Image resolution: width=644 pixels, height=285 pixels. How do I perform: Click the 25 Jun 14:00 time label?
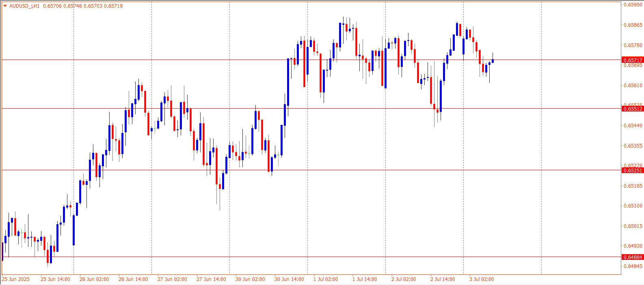55,279
